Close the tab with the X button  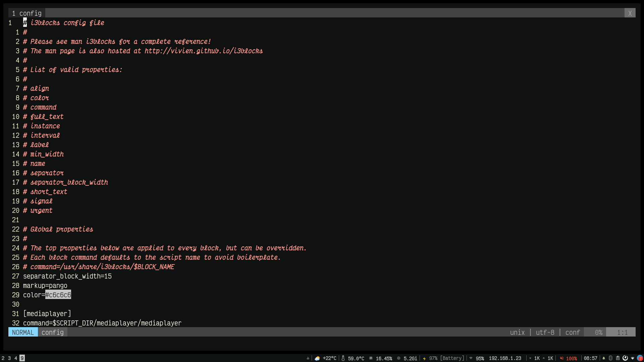click(630, 13)
